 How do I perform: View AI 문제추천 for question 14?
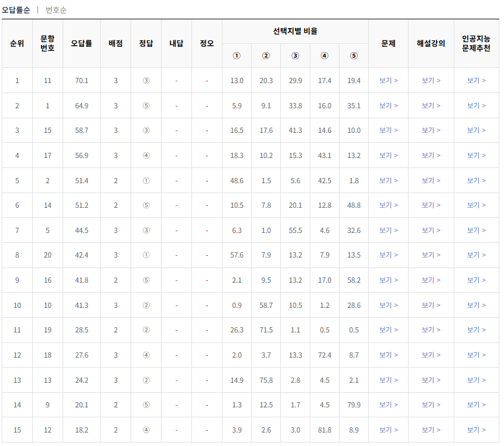[475, 205]
